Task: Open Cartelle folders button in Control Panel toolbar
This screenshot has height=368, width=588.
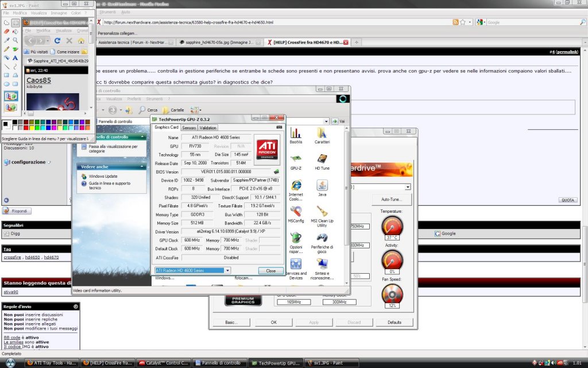Action: pyautogui.click(x=173, y=110)
